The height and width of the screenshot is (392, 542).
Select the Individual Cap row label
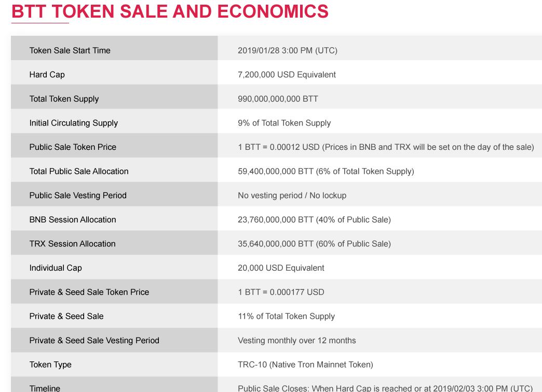tap(56, 268)
